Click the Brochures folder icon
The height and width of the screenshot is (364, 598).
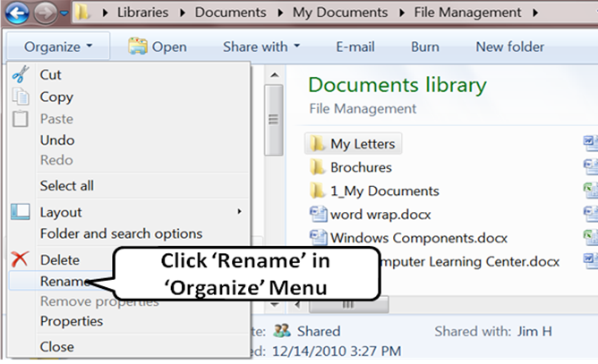coord(317,167)
